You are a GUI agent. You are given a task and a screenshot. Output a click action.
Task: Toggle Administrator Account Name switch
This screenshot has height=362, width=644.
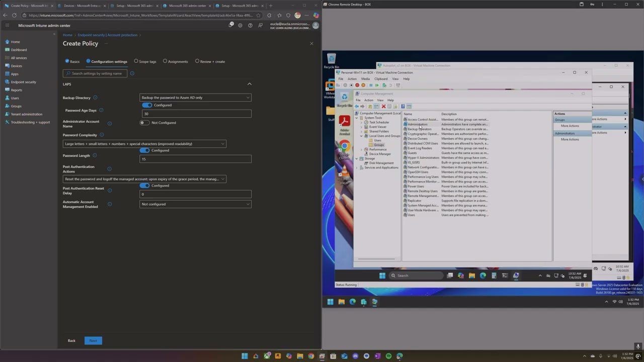pos(144,123)
